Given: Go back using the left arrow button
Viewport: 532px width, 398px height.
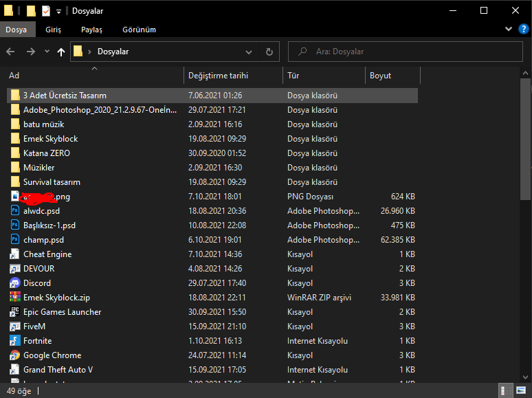Looking at the screenshot, I should coord(10,52).
